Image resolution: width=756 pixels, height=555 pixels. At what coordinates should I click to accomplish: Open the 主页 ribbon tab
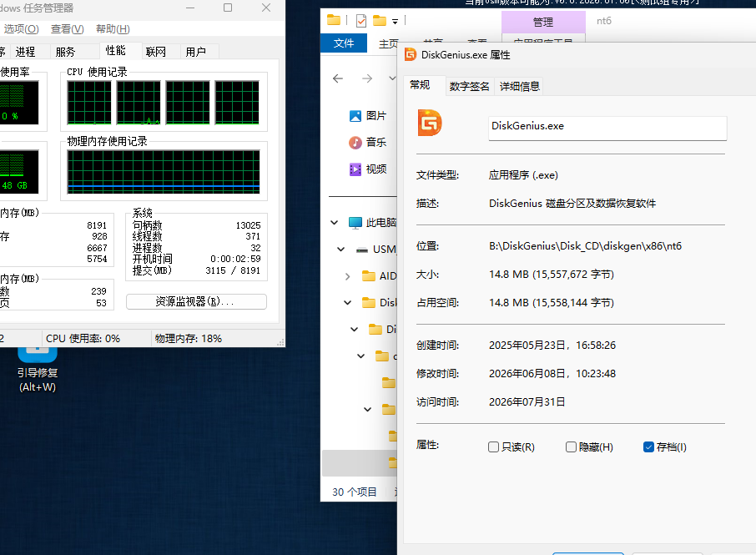pyautogui.click(x=389, y=44)
